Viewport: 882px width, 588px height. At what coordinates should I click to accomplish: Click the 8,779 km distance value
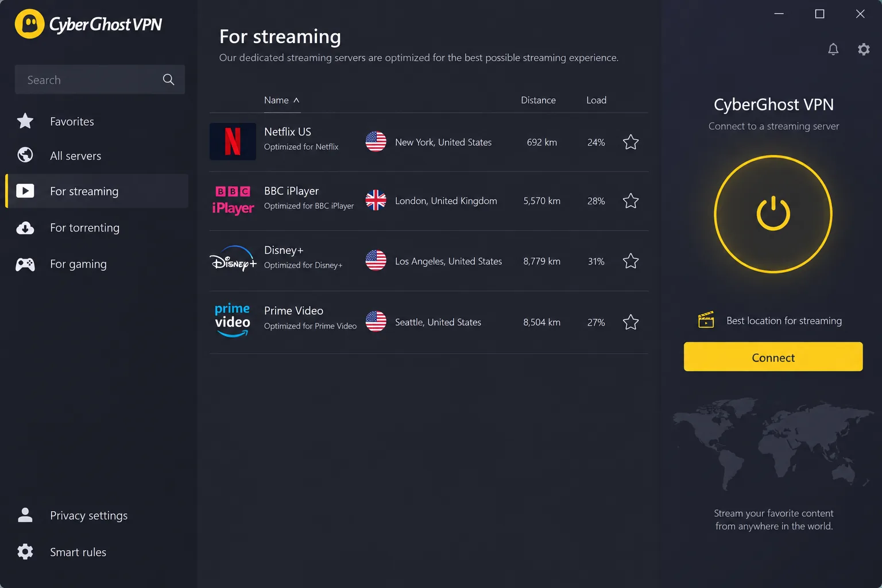pos(541,261)
